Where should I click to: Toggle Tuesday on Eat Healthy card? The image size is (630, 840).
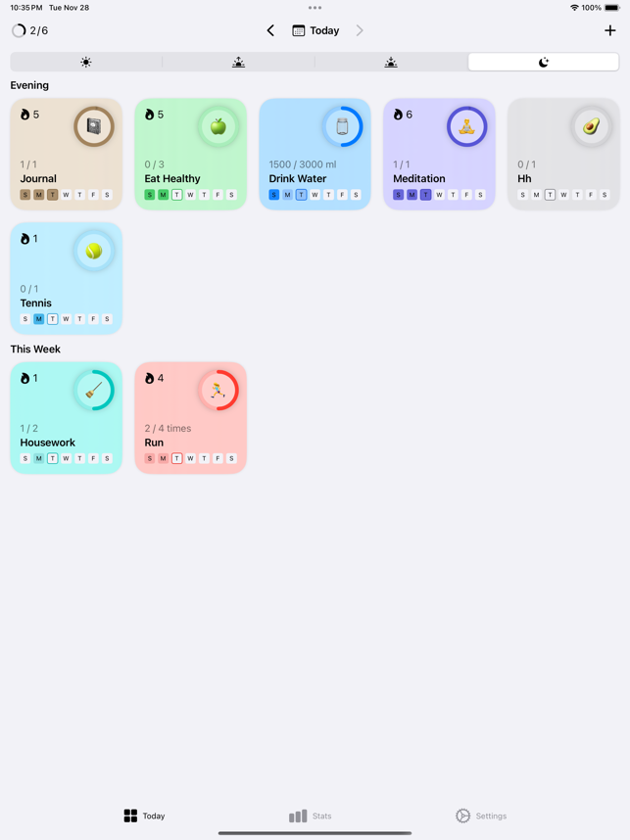pyautogui.click(x=177, y=195)
